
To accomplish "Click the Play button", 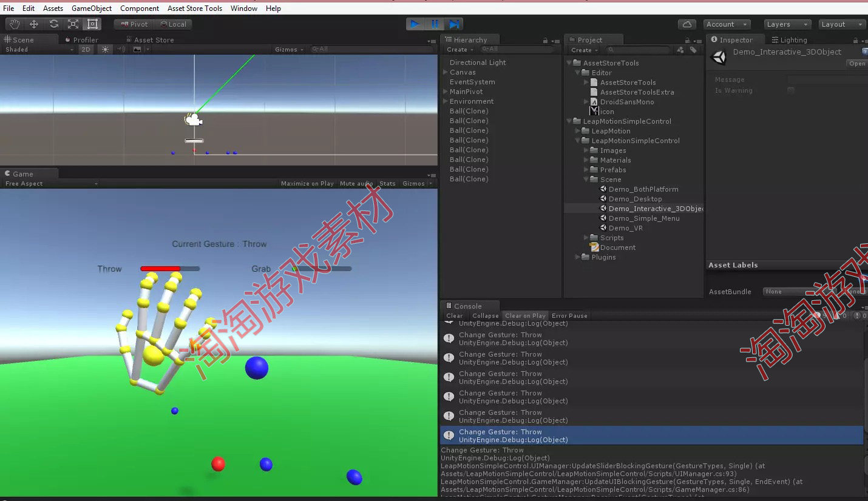I will coord(415,24).
